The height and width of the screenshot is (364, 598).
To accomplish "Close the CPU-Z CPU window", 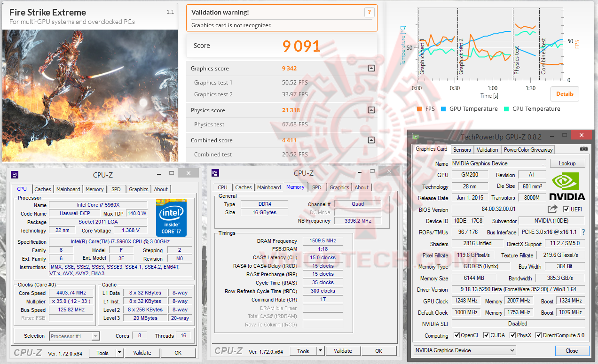I will [189, 174].
